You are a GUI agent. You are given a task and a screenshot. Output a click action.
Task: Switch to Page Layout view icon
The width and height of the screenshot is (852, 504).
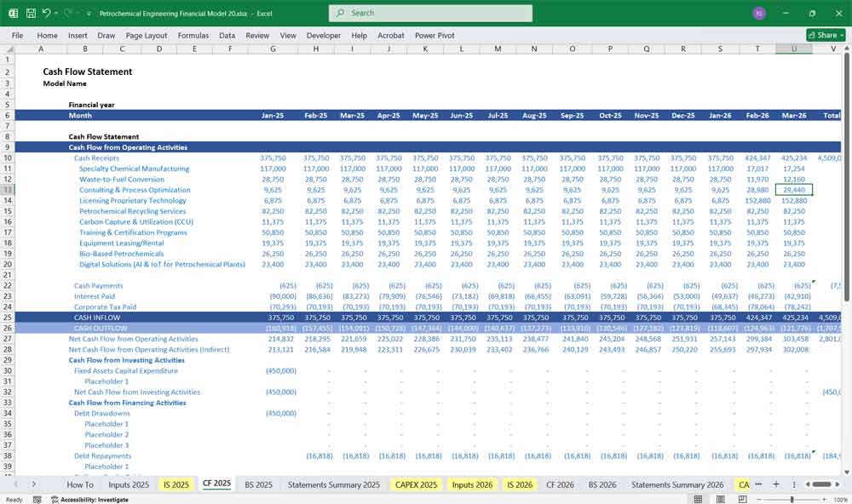click(722, 499)
